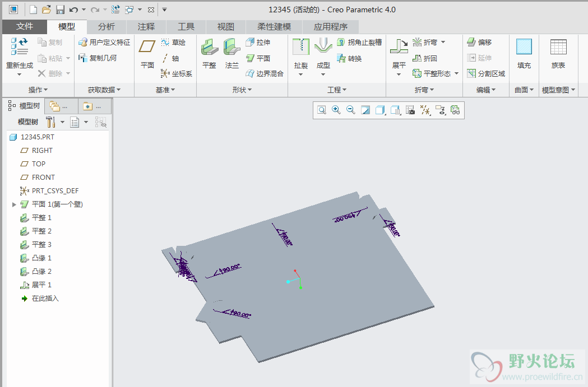Screen dimensions: 588x387
Task: Click the 在此插入 insert marker
Action: (x=40, y=299)
